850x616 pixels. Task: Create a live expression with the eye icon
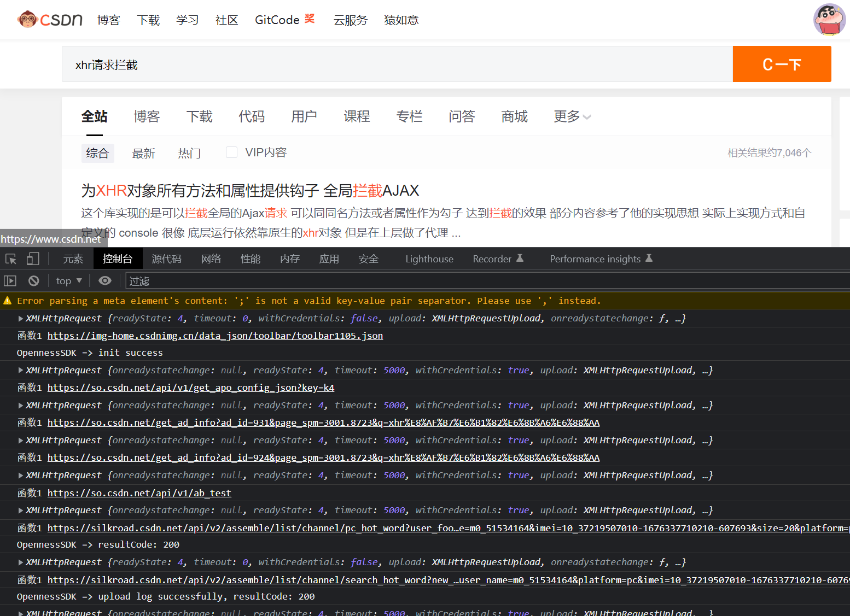(x=104, y=280)
